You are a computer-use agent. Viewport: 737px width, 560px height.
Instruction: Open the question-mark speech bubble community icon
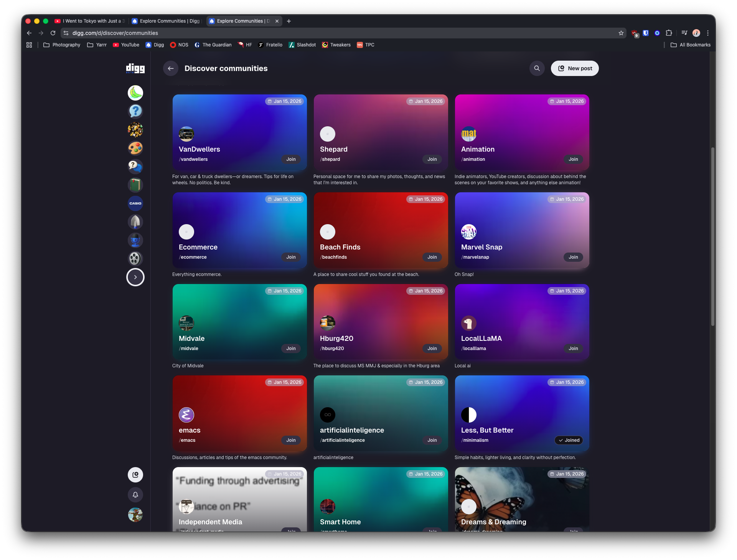[x=135, y=111]
